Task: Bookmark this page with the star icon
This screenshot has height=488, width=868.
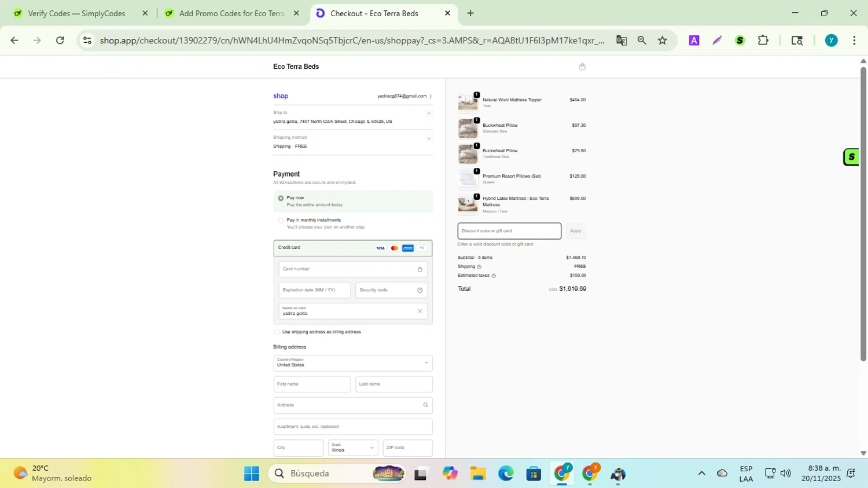Action: click(x=663, y=41)
